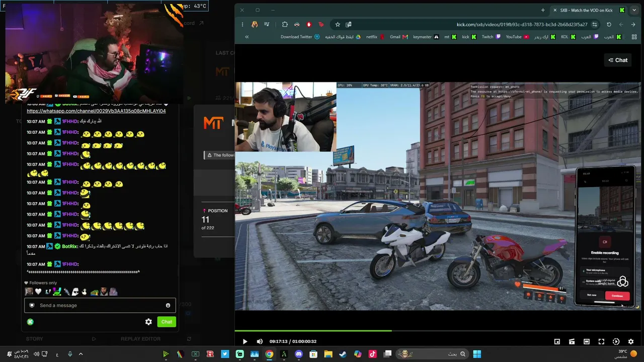The width and height of the screenshot is (644, 362).
Task: Show hidden system tray icons
Action: click(80, 354)
